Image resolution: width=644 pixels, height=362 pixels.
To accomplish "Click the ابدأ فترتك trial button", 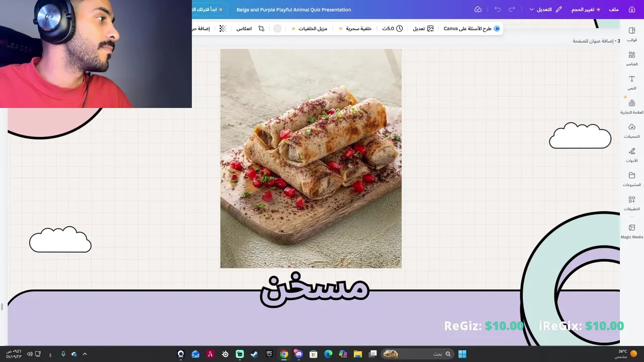I will [209, 10].
